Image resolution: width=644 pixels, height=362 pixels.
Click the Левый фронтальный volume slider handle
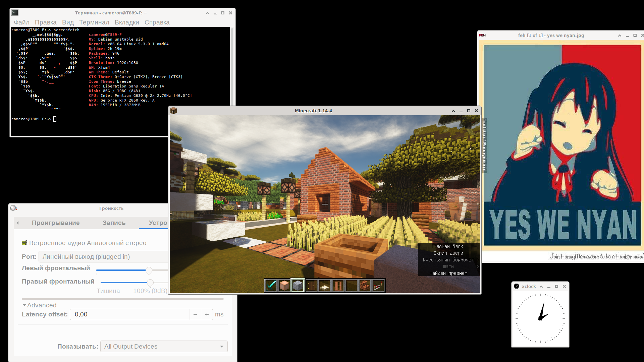click(149, 270)
